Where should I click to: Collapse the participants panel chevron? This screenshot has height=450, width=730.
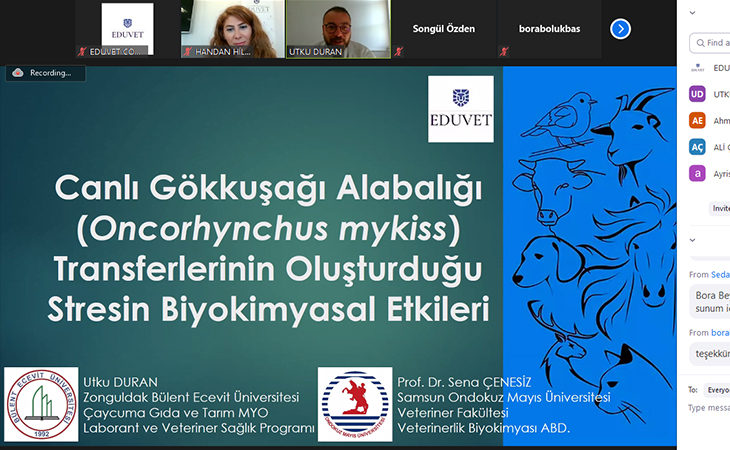693,13
